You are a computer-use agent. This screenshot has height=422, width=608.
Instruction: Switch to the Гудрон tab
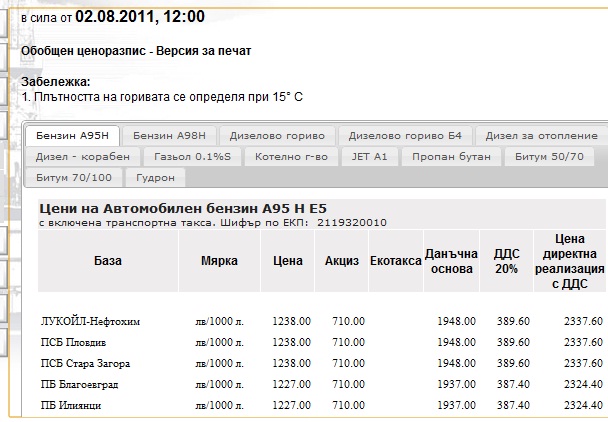pyautogui.click(x=155, y=178)
